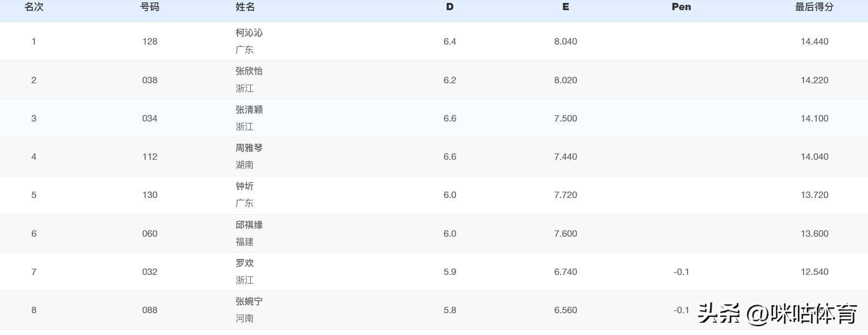The width and height of the screenshot is (868, 335).
Task: Select final score 14.440
Action: (x=814, y=42)
